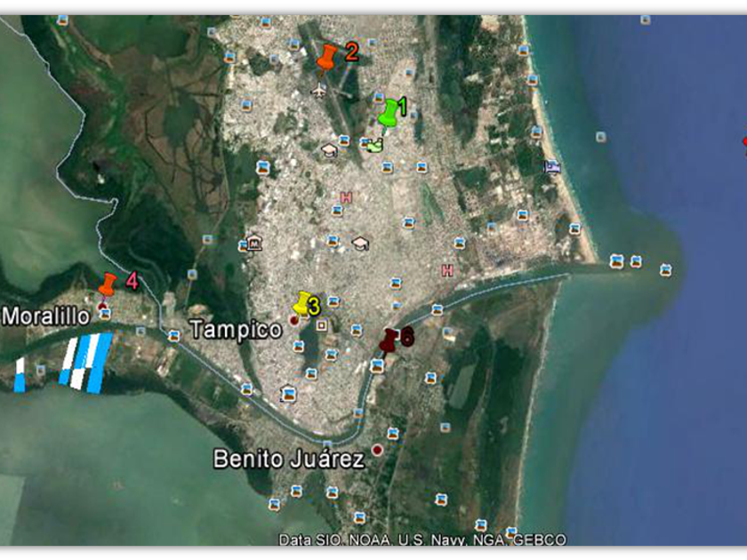Click the graduation cap icon near the airport runway
This screenshot has height=560, width=747.
coord(329,150)
